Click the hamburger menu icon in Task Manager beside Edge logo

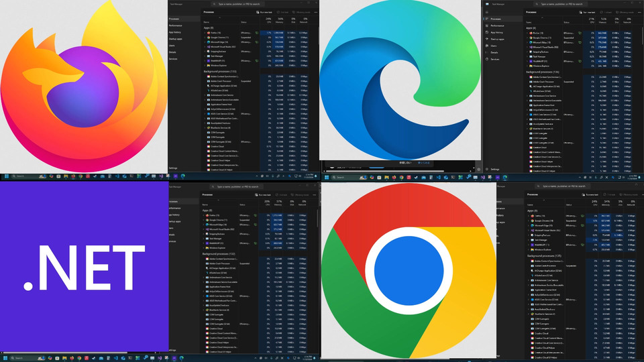(487, 12)
